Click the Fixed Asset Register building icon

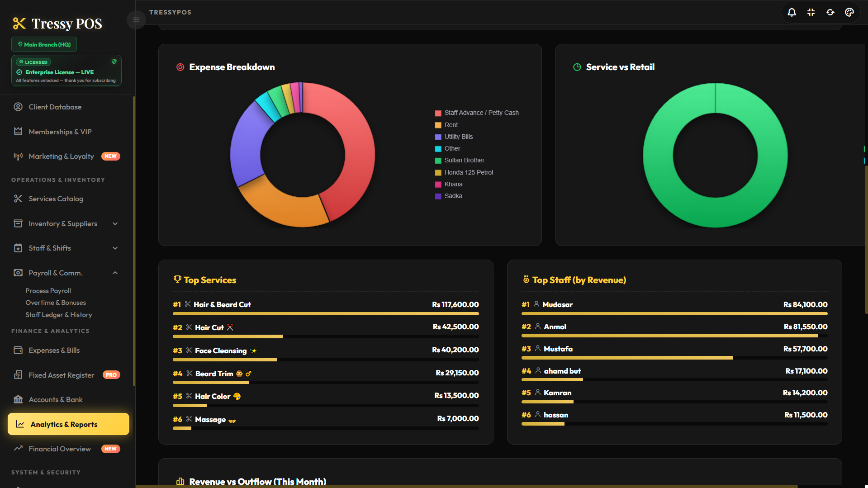pos(18,375)
